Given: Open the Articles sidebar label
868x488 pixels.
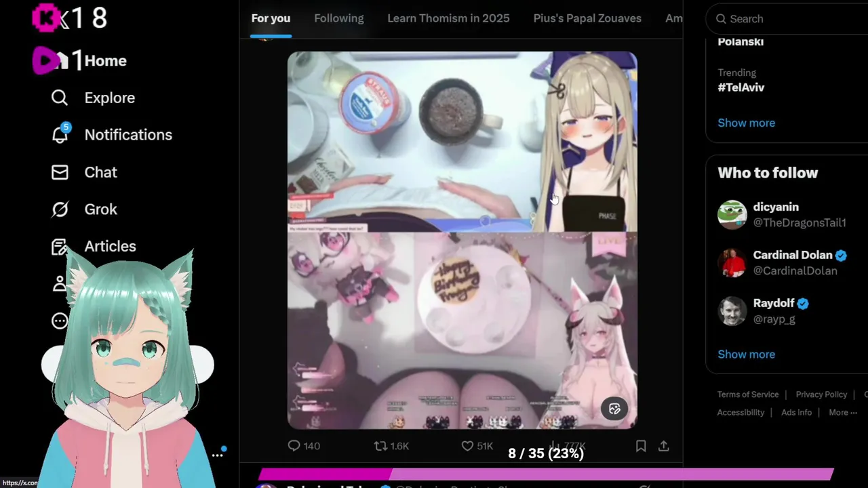Looking at the screenshot, I should (x=110, y=247).
